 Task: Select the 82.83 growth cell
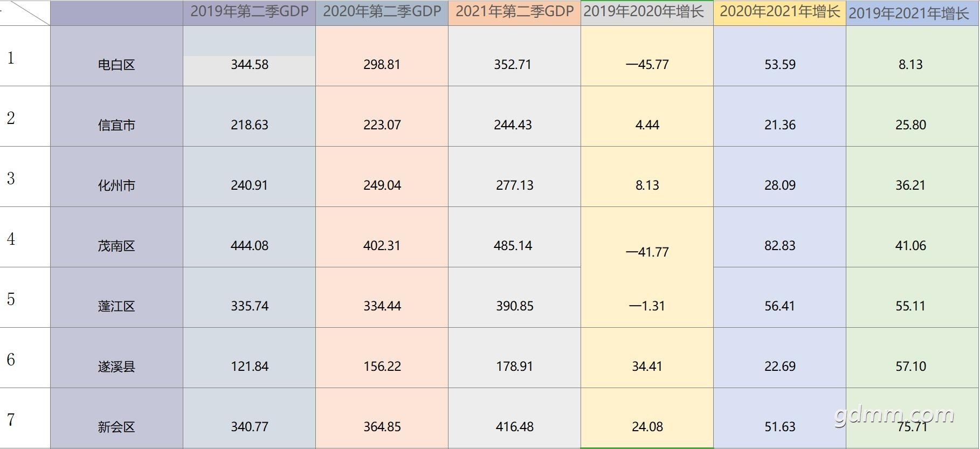click(x=779, y=246)
